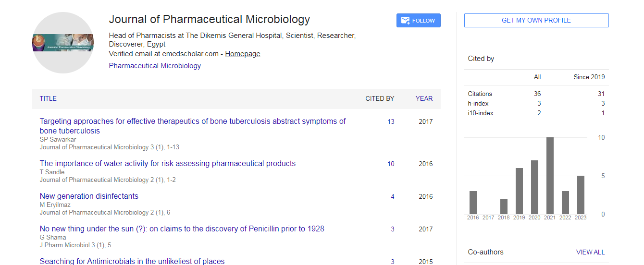Image resolution: width=644 pixels, height=265 pixels.
Task: Click the 2023 bar in citations chart
Action: 581,195
